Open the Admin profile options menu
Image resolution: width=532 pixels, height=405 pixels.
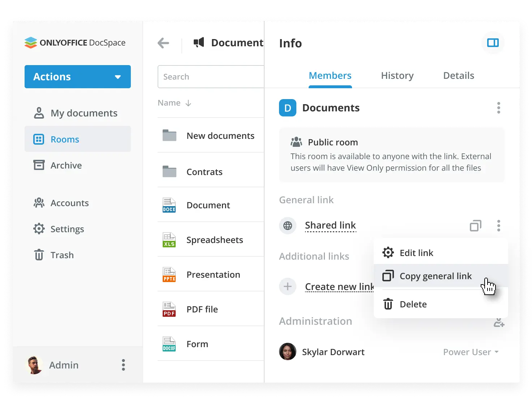123,365
